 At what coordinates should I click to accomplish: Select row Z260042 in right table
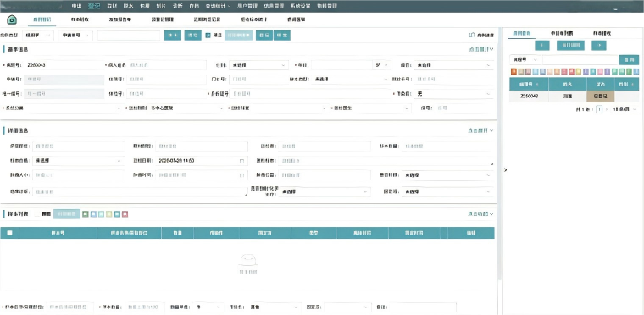pyautogui.click(x=575, y=96)
